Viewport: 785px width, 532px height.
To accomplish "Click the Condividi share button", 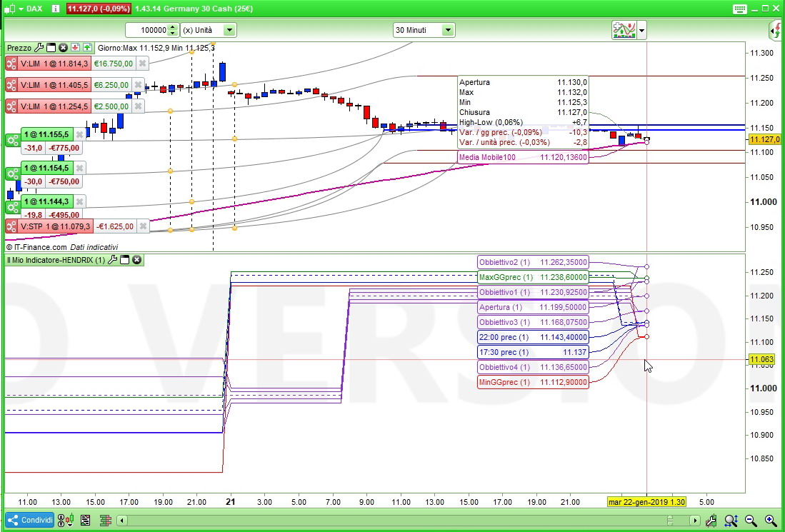I will coord(29,520).
